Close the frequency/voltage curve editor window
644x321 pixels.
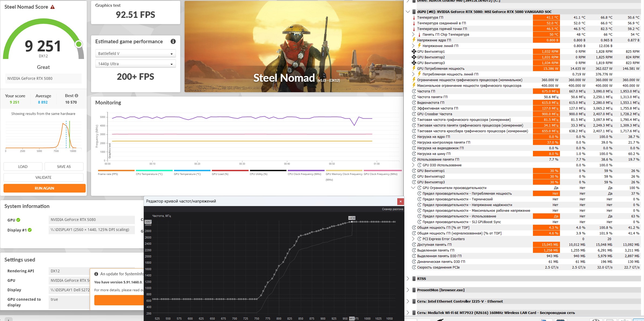click(401, 201)
